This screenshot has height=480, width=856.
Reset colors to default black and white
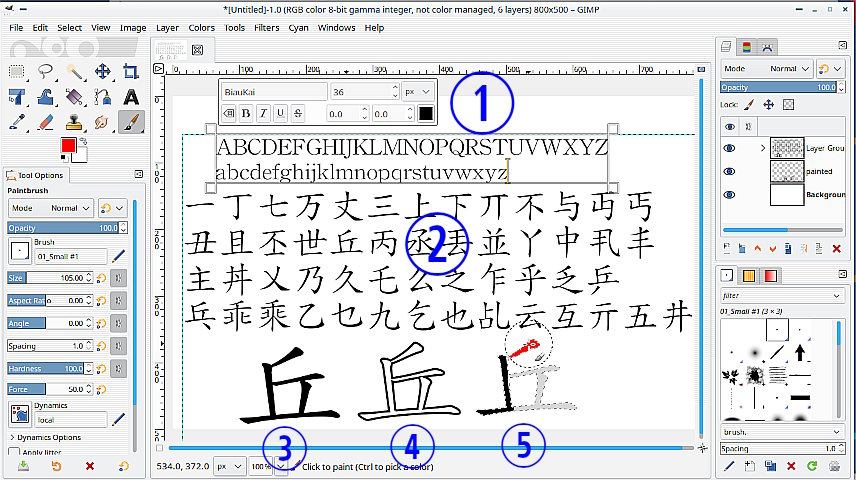[64, 158]
